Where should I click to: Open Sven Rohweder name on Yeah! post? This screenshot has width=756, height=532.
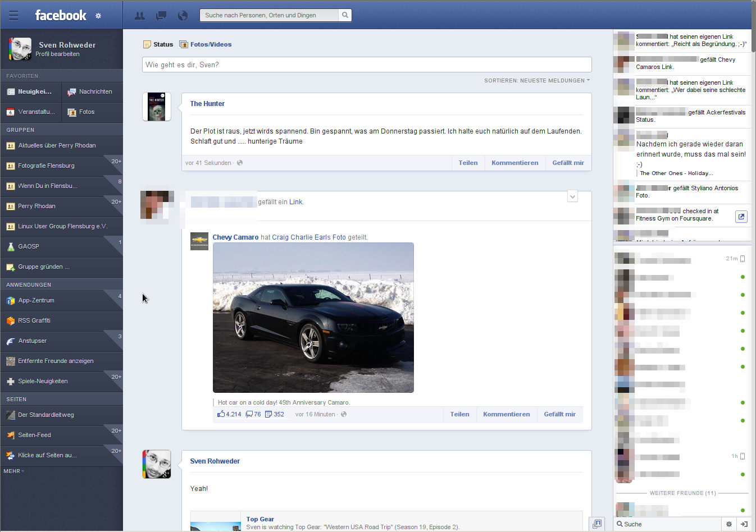215,461
